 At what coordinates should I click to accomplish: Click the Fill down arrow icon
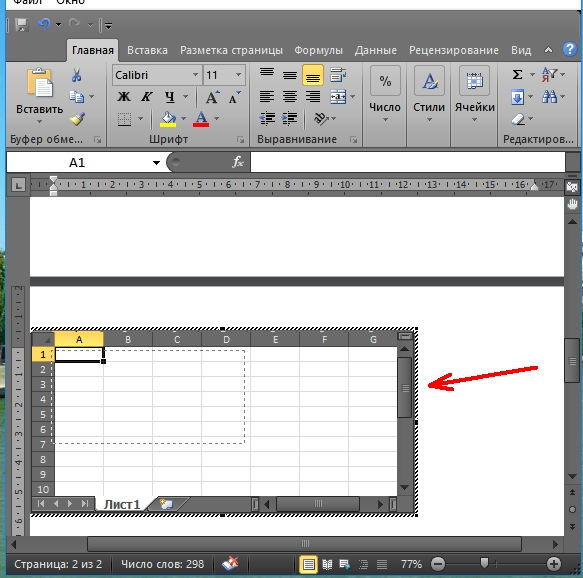[518, 97]
